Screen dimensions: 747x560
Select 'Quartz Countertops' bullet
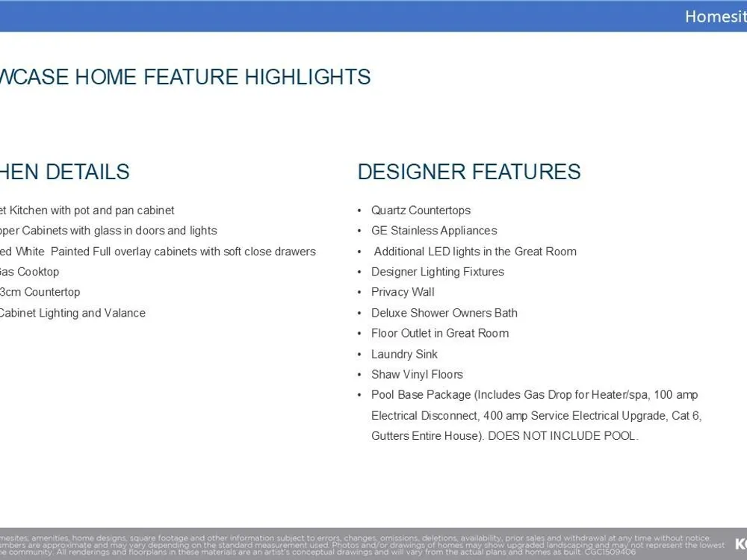click(x=421, y=211)
